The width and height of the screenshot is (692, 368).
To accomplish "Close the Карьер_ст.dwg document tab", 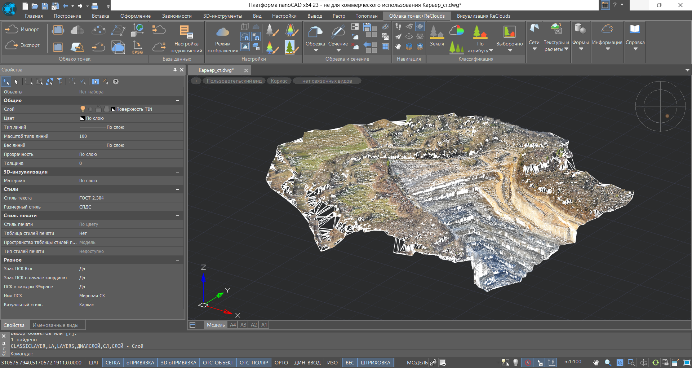I will pos(246,70).
